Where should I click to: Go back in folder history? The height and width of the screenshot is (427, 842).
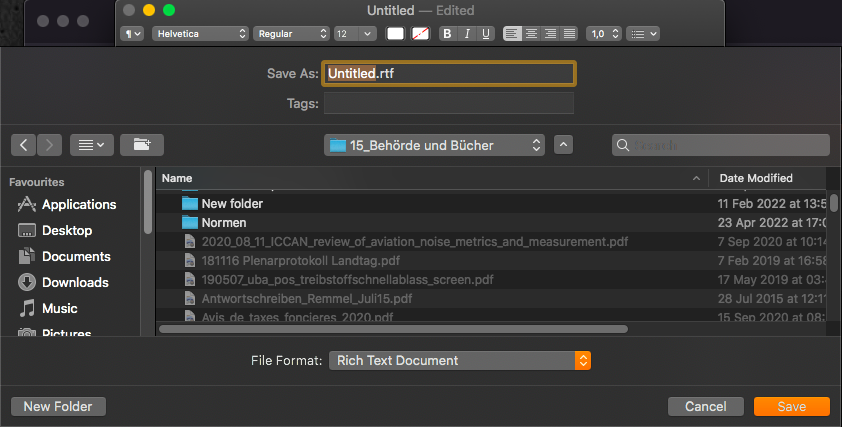[24, 145]
